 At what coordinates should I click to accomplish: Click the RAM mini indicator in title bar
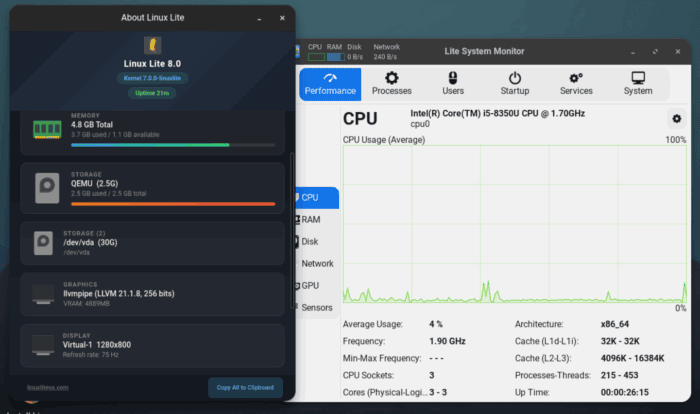click(x=335, y=57)
